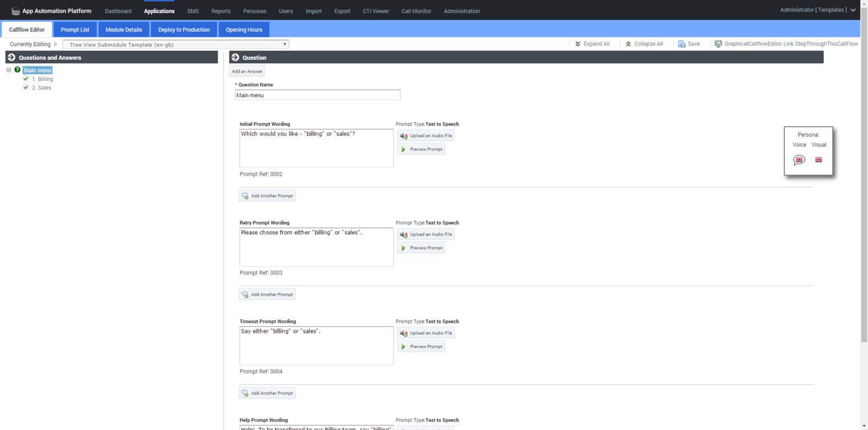Collapse the Main menu tree node
Screen dimensions: 868x430
tap(9, 70)
